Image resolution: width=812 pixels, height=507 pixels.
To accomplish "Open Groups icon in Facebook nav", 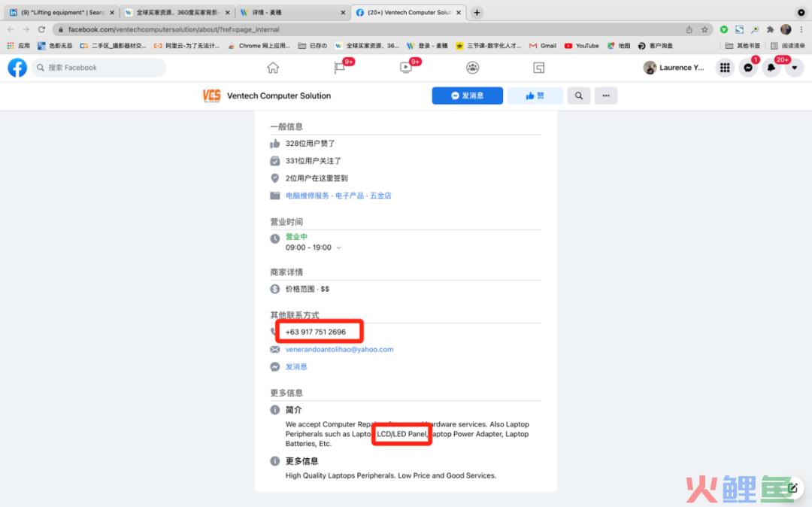I will (x=472, y=67).
